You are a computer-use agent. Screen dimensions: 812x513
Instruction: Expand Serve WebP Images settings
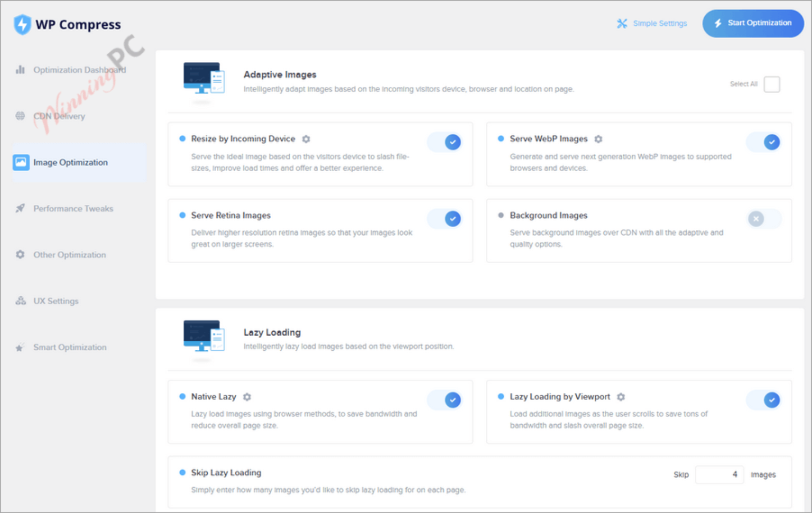pos(598,139)
